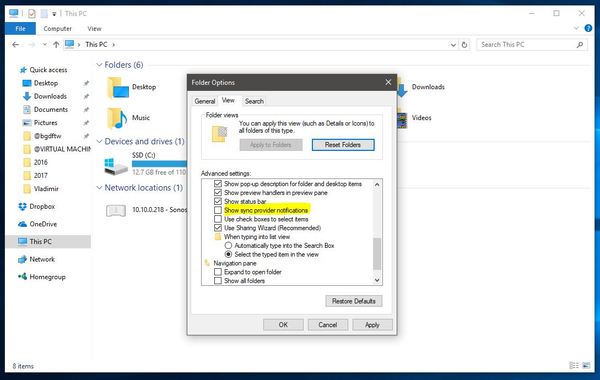The width and height of the screenshot is (600, 380).
Task: Open the File menu tab
Action: (x=20, y=29)
